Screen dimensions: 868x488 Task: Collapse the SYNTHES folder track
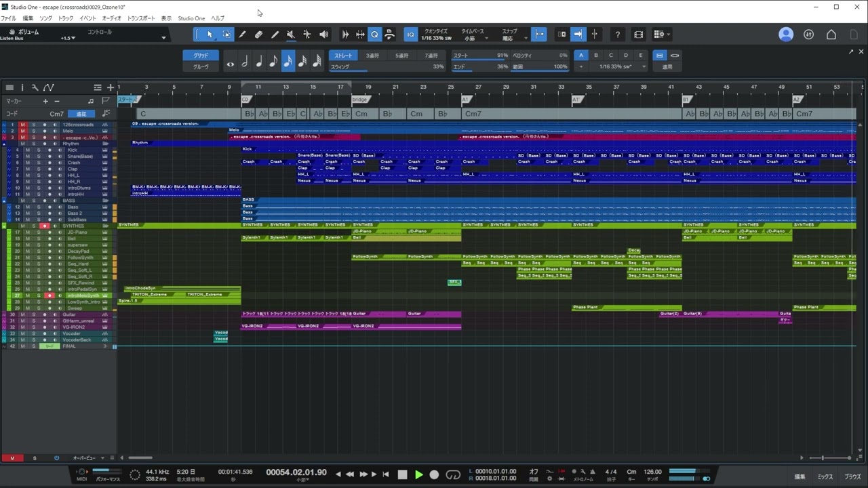[4, 226]
